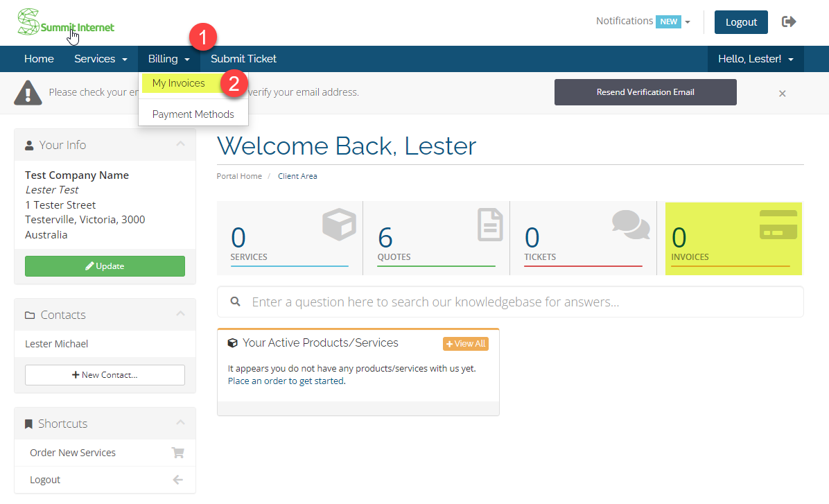Collapse the Your Info panel
829x504 pixels.
[x=180, y=144]
